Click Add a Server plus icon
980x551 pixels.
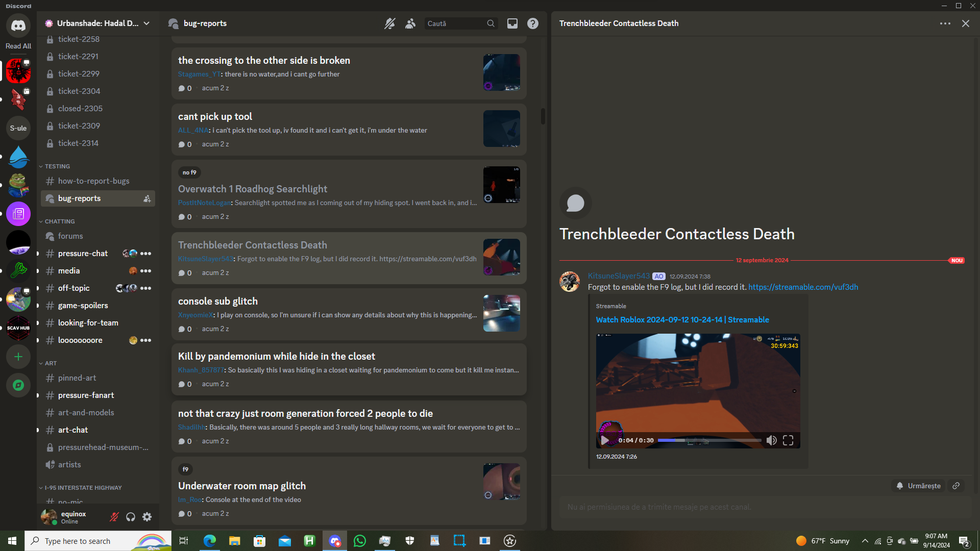pos(18,357)
